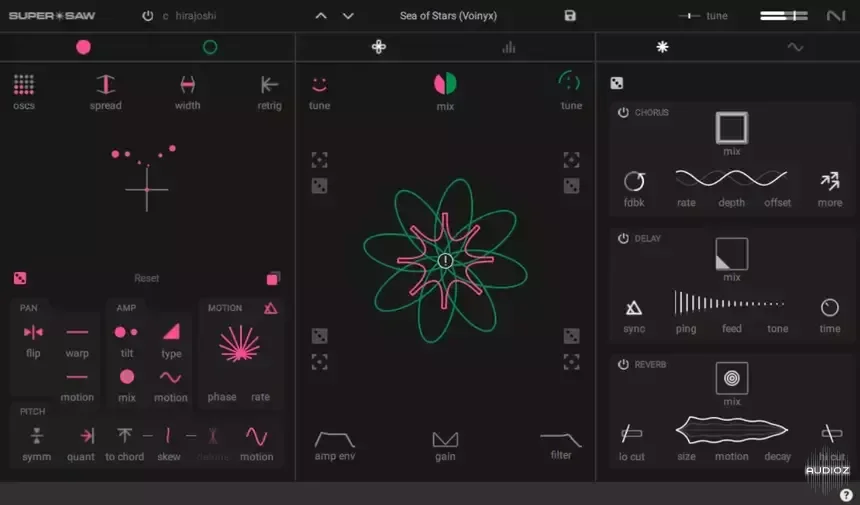Viewport: 860px width, 505px height.
Task: Click the delay mix square
Action: (732, 254)
